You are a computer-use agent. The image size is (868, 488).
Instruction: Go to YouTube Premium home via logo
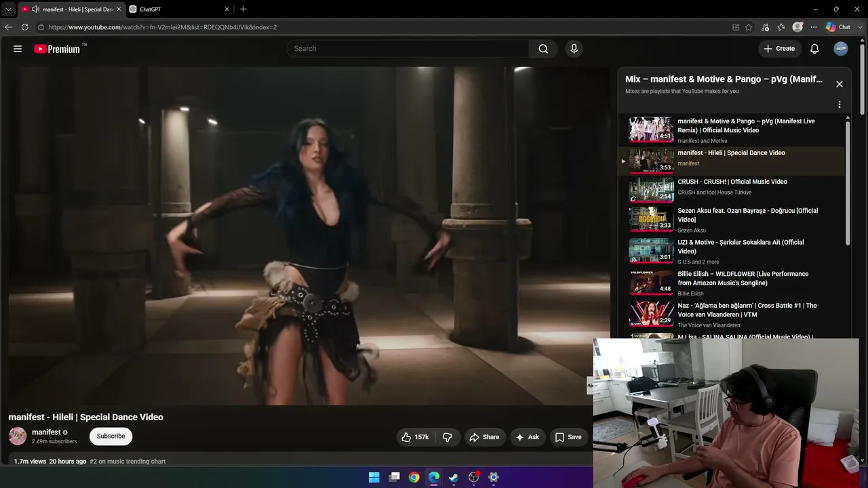[x=57, y=49]
